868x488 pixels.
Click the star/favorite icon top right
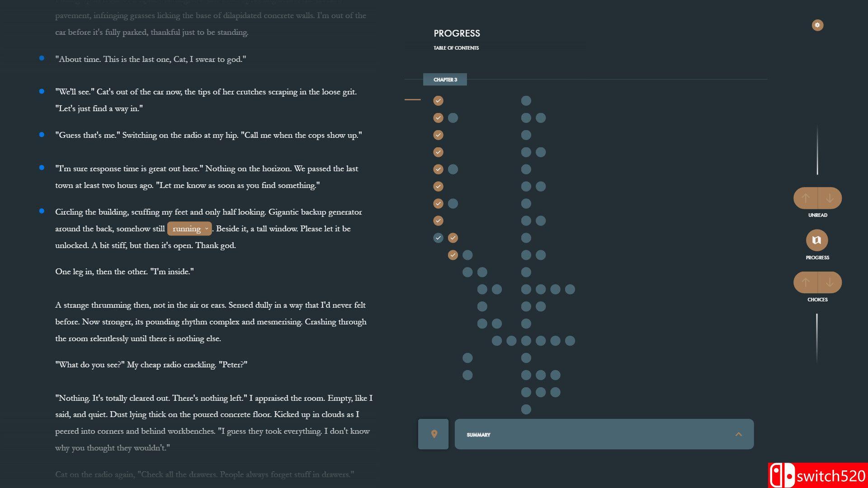tap(817, 25)
